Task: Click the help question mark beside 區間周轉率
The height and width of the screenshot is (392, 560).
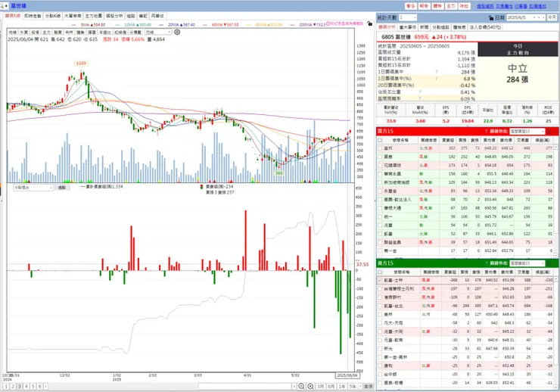Action: tap(420, 98)
